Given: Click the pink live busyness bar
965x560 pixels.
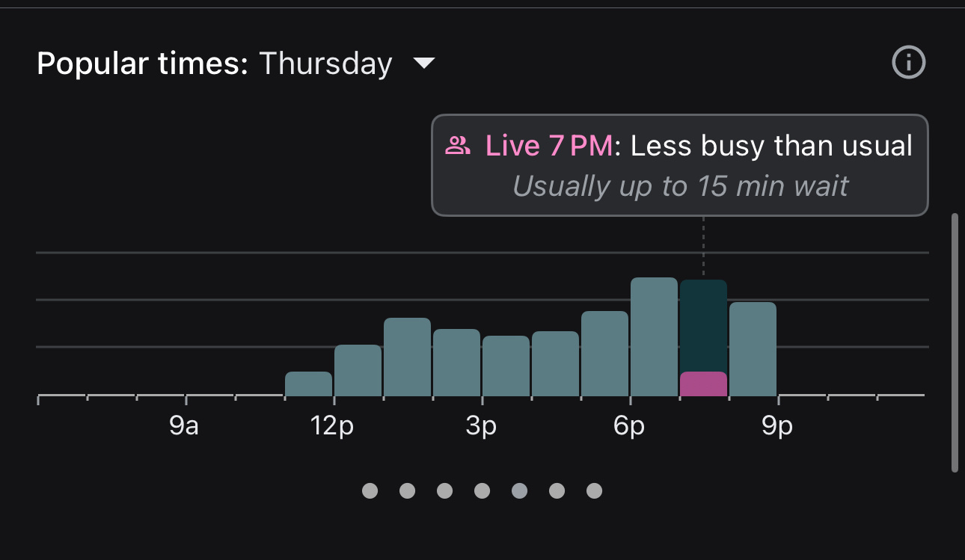Looking at the screenshot, I should coord(703,384).
